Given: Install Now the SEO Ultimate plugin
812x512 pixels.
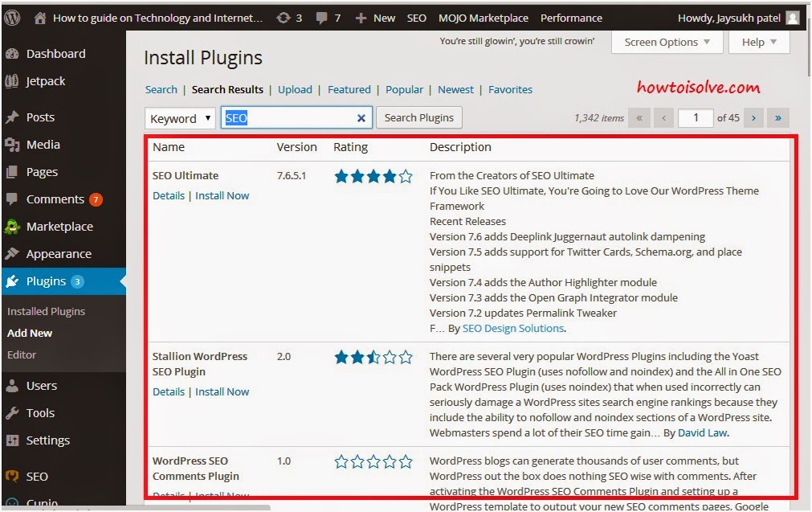Looking at the screenshot, I should click(x=222, y=195).
